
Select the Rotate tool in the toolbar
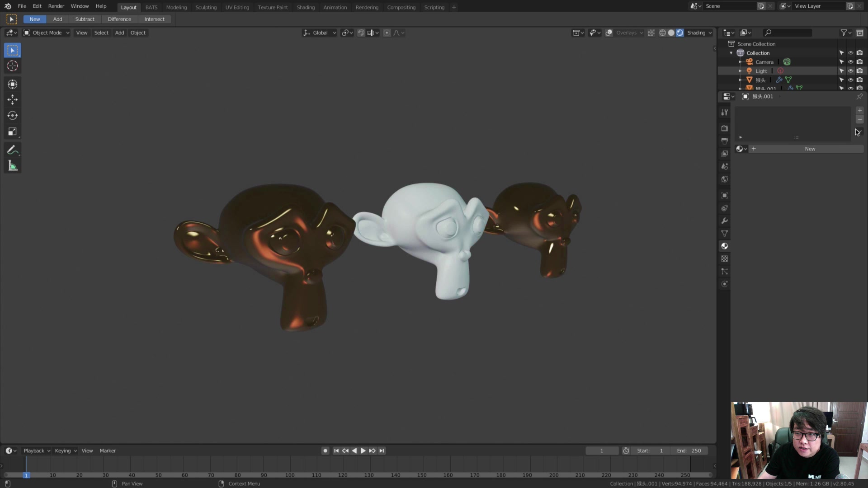click(12, 115)
